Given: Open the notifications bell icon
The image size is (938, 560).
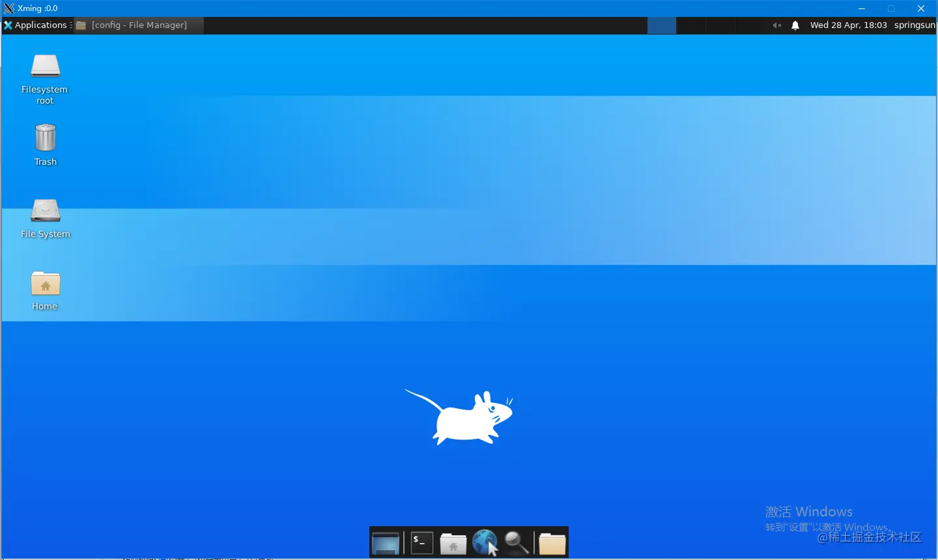Looking at the screenshot, I should (x=795, y=25).
